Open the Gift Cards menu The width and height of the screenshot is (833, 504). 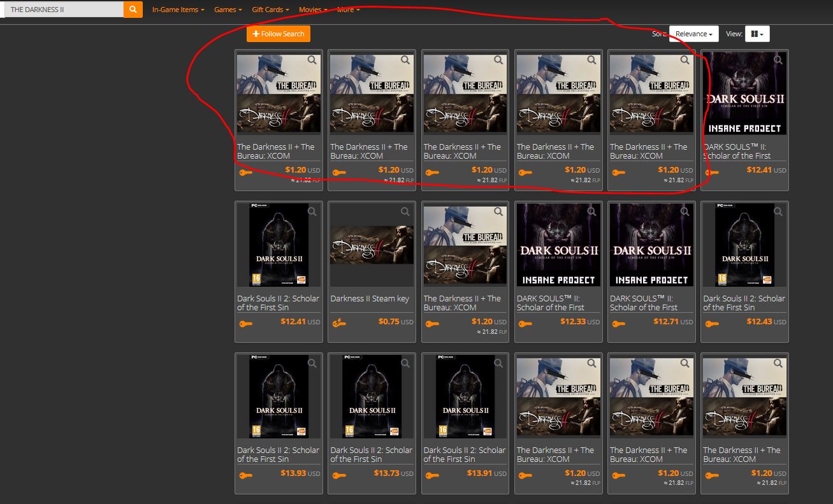[x=270, y=10]
